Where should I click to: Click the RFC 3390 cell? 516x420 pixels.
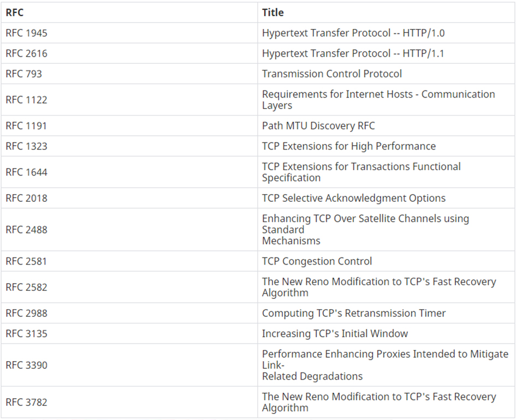point(129,365)
